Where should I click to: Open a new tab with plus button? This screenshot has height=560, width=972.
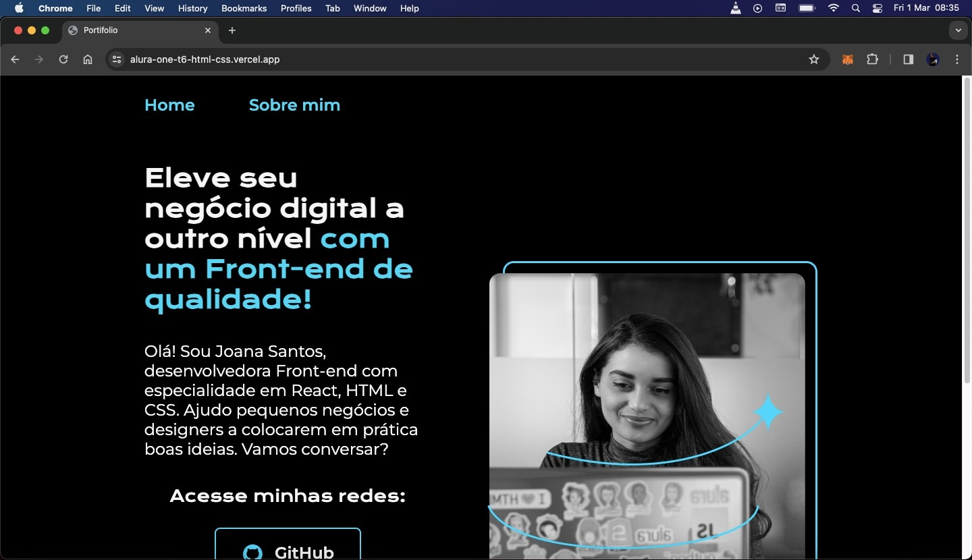click(x=232, y=30)
